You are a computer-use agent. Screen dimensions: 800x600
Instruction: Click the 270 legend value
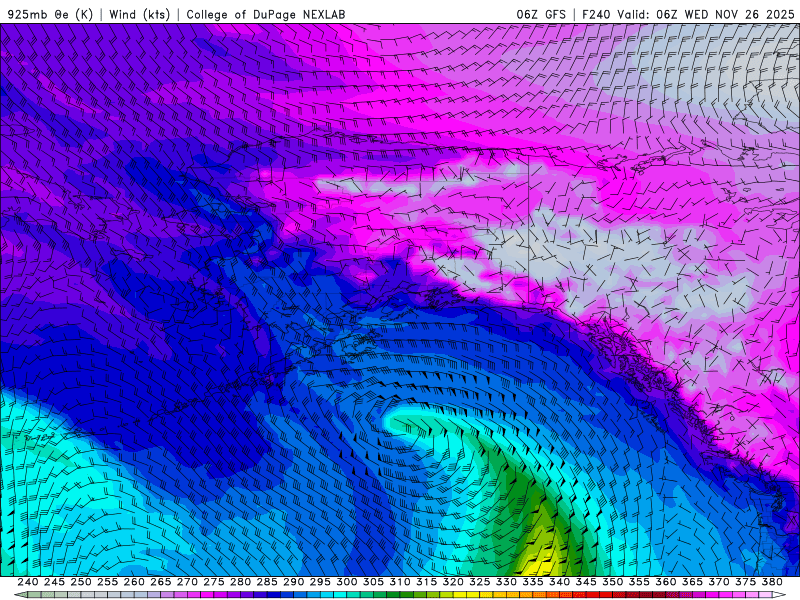(187, 582)
